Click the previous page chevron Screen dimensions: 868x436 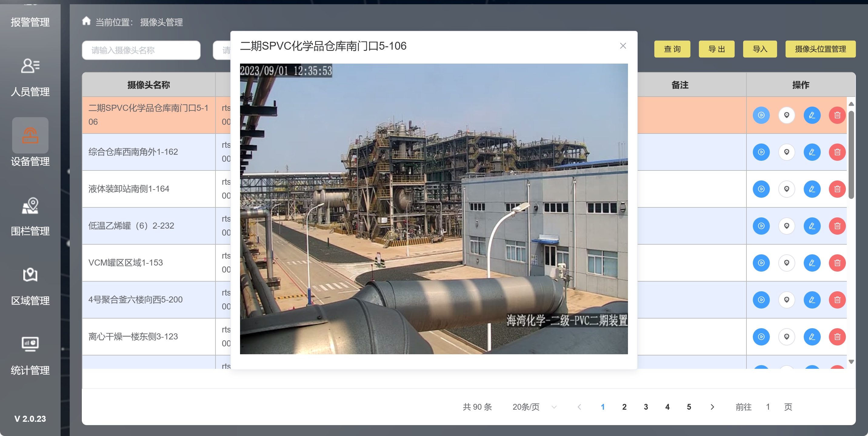pyautogui.click(x=579, y=407)
